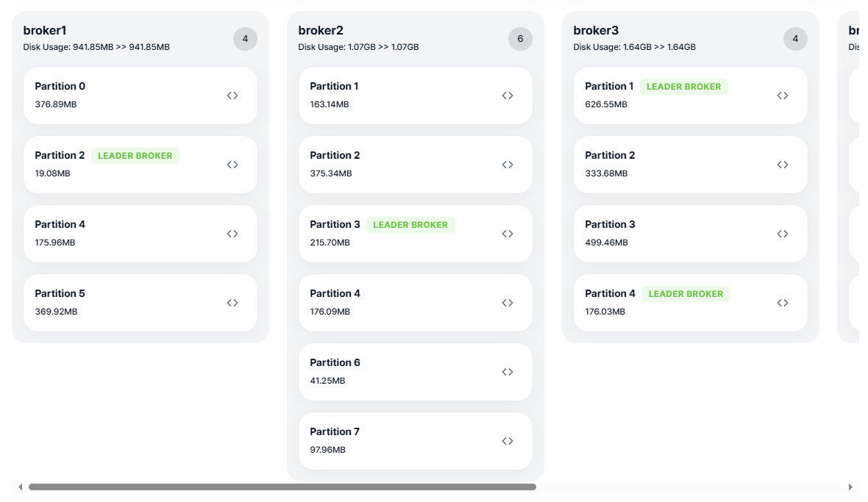
Task: Click the code icon on broker1 Partition 5
Action: [232, 303]
